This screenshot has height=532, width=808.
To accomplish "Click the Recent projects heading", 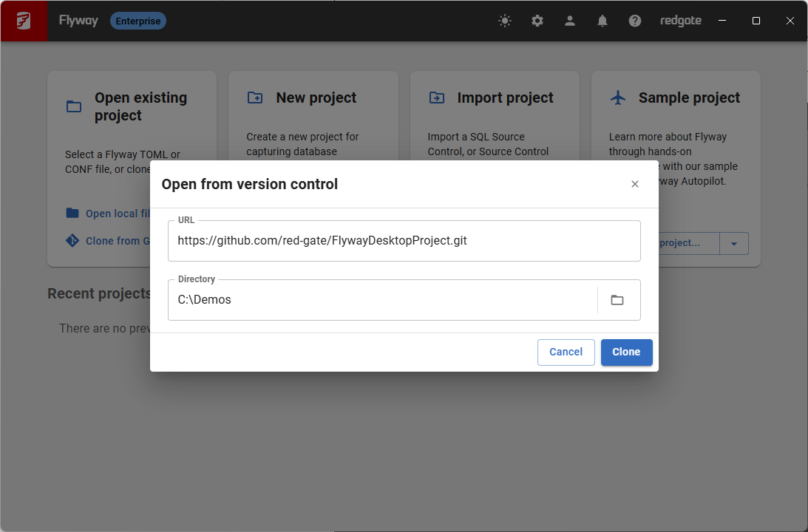I will (99, 293).
